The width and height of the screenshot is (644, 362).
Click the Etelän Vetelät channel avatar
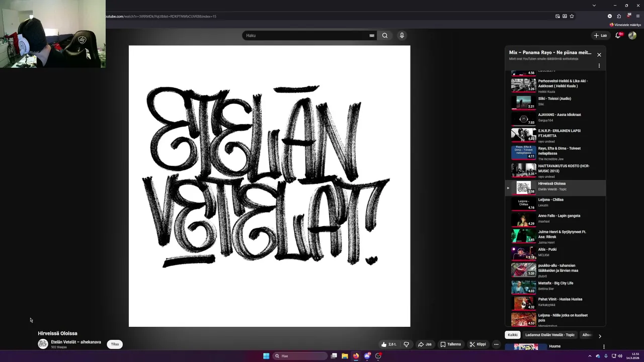point(43,344)
